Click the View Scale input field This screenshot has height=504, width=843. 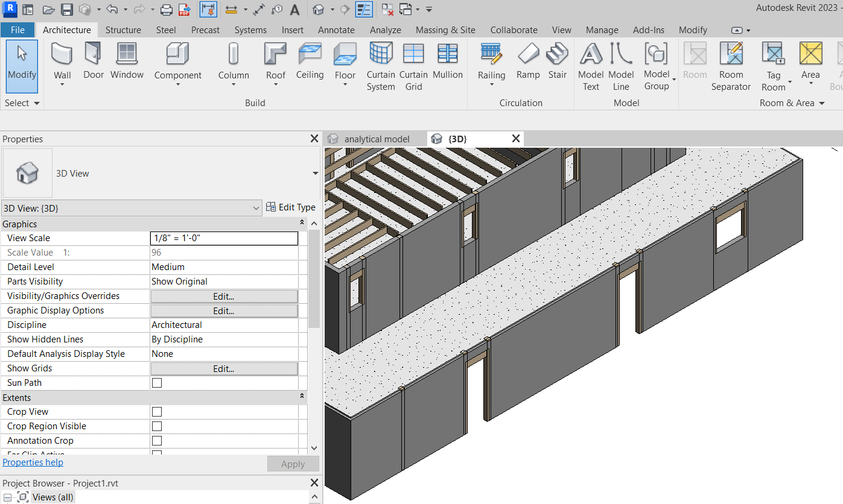(223, 238)
